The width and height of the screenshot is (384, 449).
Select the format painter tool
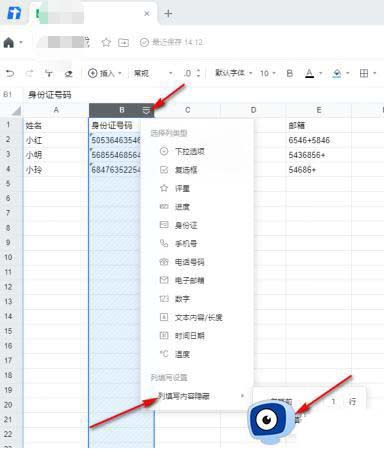coord(49,73)
